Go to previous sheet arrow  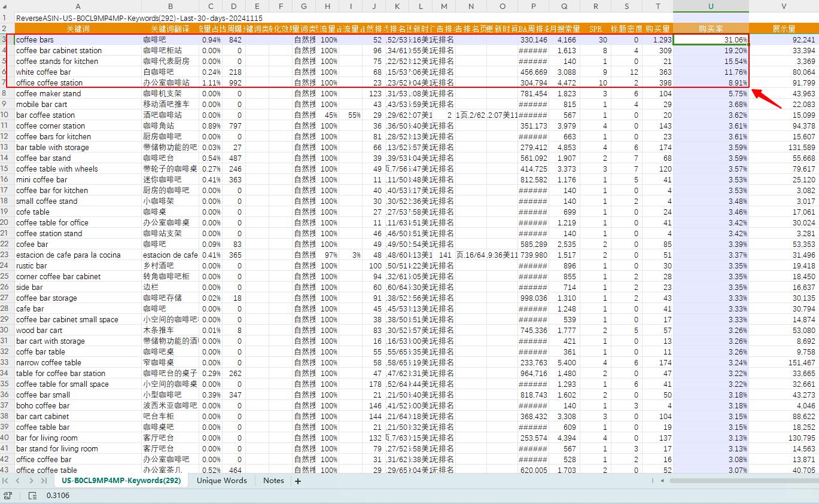click(x=17, y=481)
